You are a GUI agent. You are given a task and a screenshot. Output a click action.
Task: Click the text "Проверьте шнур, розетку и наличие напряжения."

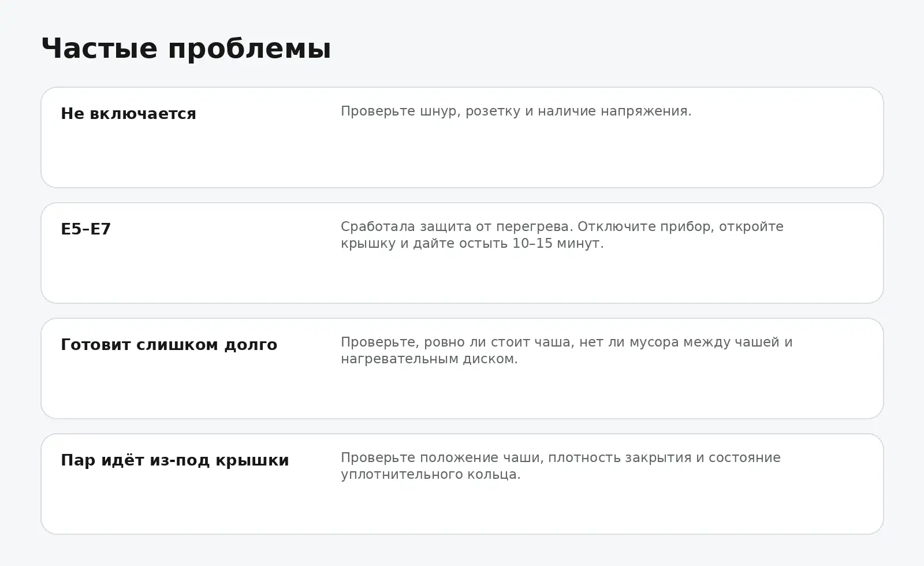(x=516, y=111)
